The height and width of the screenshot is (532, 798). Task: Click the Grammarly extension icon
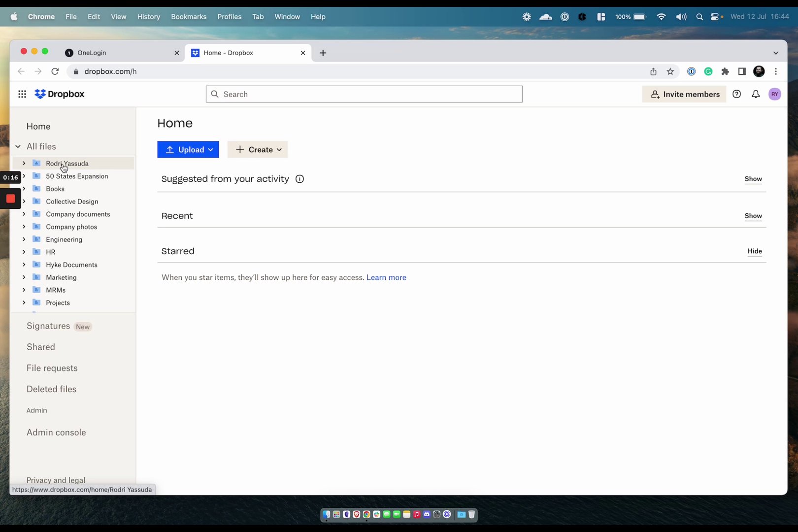[708, 71]
